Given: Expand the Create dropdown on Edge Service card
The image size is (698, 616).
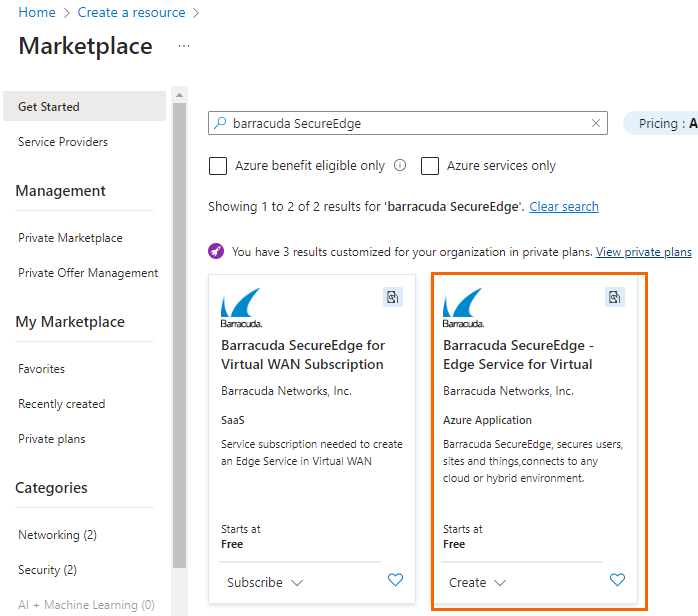Looking at the screenshot, I should [478, 582].
